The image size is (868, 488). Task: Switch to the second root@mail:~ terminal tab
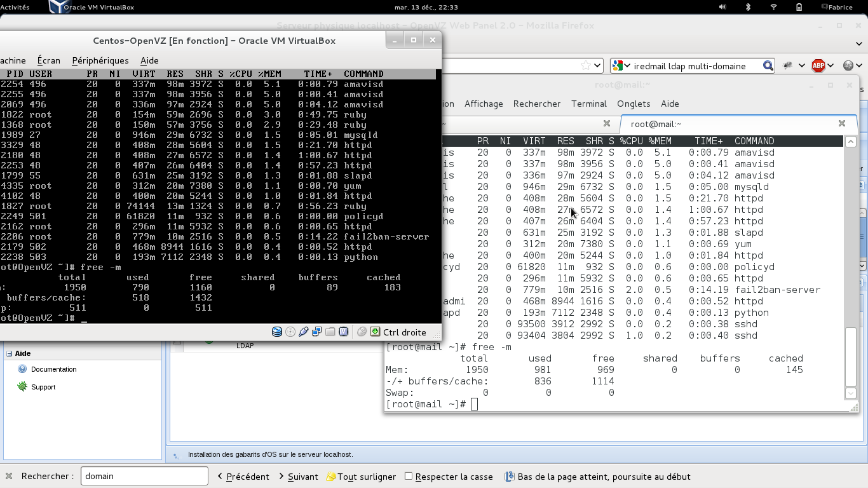pos(656,124)
